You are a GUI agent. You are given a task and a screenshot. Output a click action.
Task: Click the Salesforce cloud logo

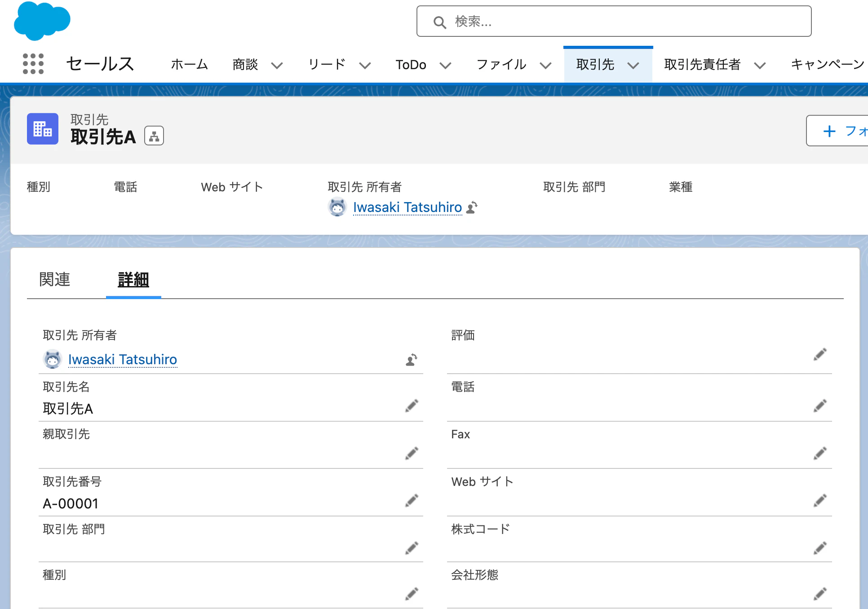click(x=42, y=21)
